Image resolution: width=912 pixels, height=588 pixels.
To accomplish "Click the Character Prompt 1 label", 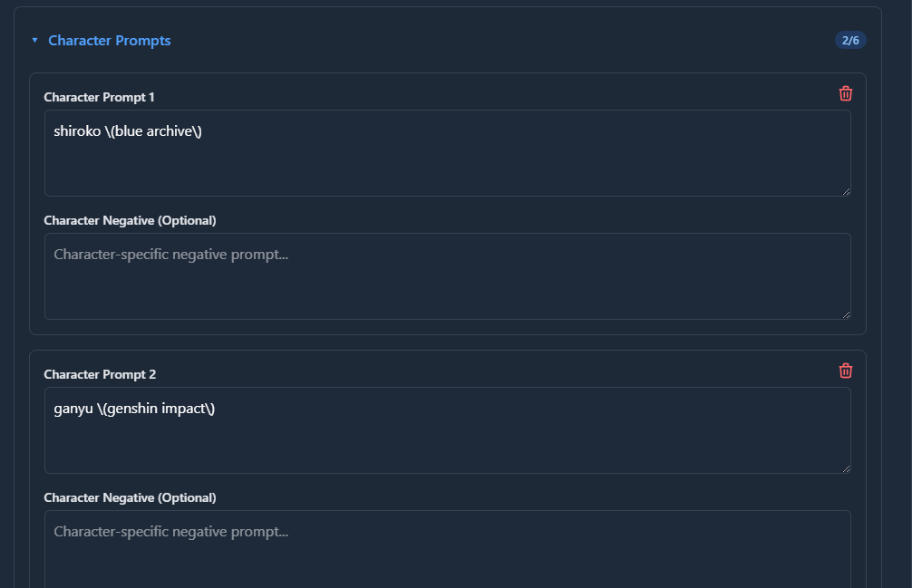I will [x=100, y=97].
